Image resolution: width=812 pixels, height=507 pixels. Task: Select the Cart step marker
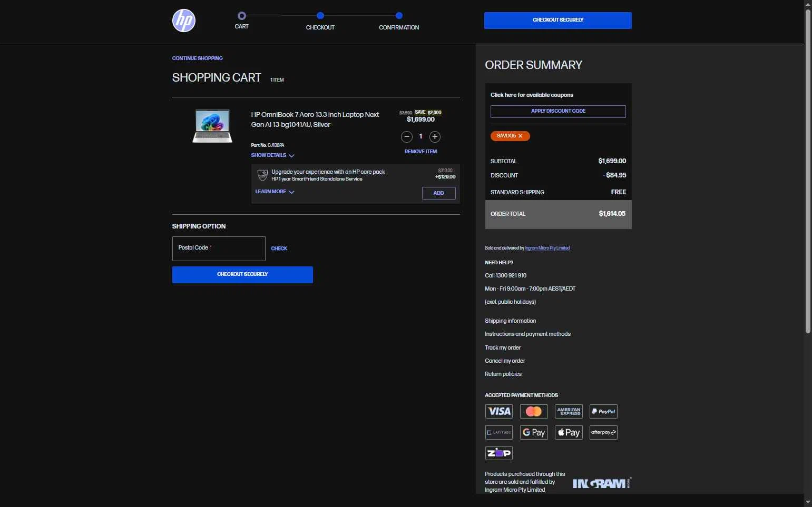(241, 16)
